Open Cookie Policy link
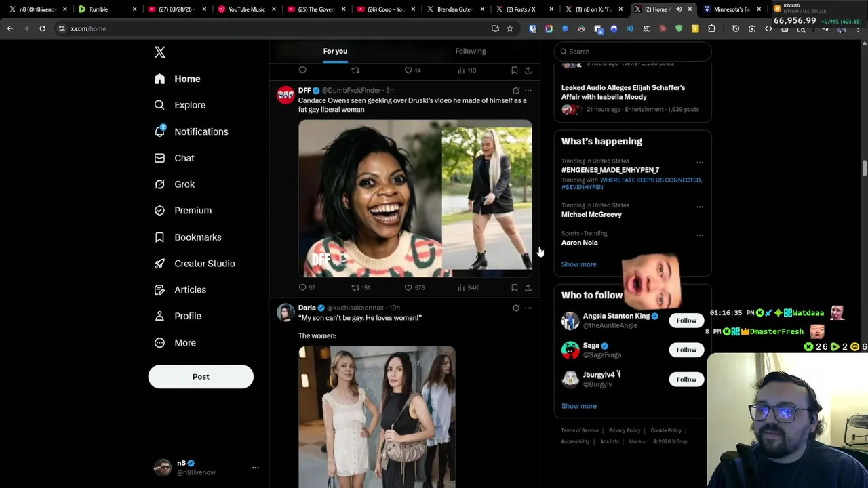The image size is (868, 488). point(666,430)
